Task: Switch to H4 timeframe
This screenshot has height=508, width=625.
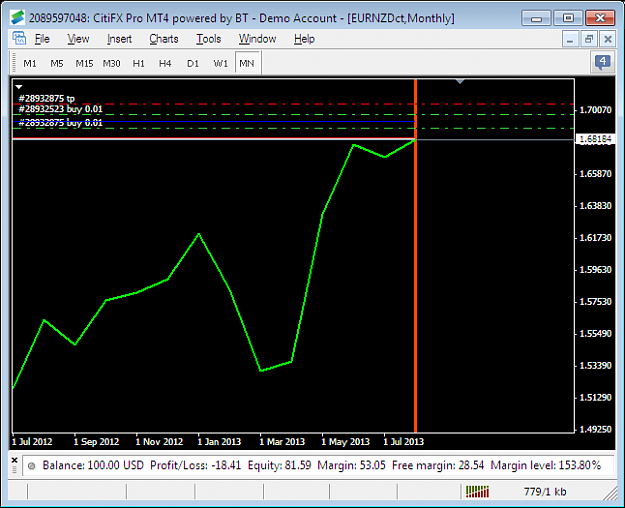Action: 165,63
